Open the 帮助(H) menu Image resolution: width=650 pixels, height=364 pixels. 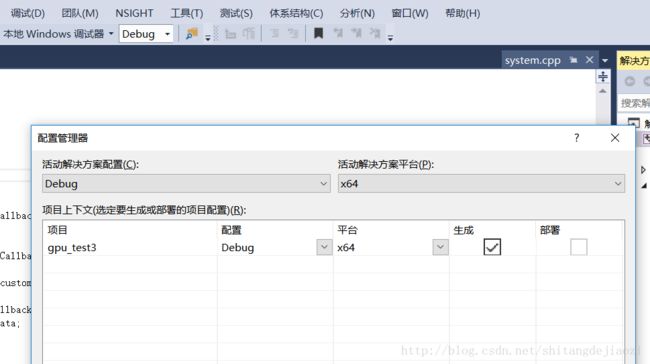click(462, 13)
